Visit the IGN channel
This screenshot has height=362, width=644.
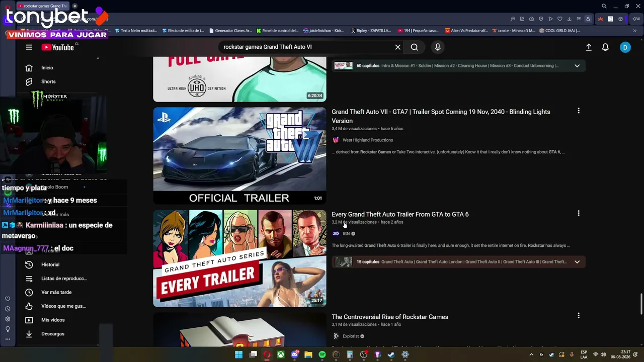pos(346,234)
